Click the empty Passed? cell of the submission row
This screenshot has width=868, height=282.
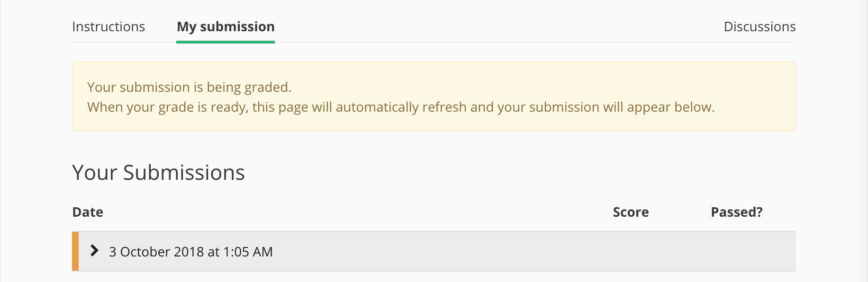pos(736,251)
